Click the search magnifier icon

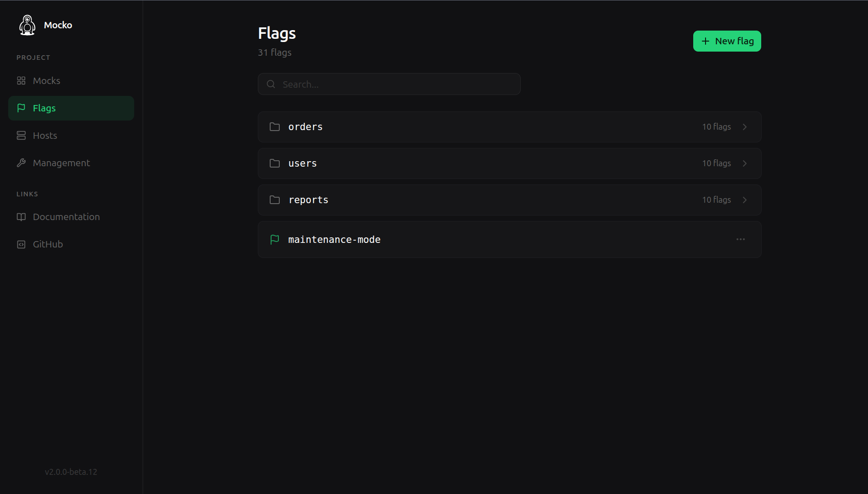pos(271,84)
